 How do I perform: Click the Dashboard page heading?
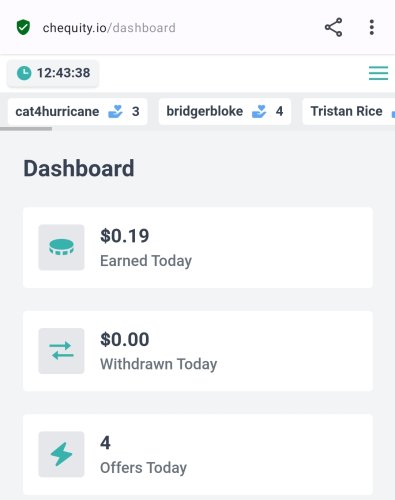[x=79, y=168]
